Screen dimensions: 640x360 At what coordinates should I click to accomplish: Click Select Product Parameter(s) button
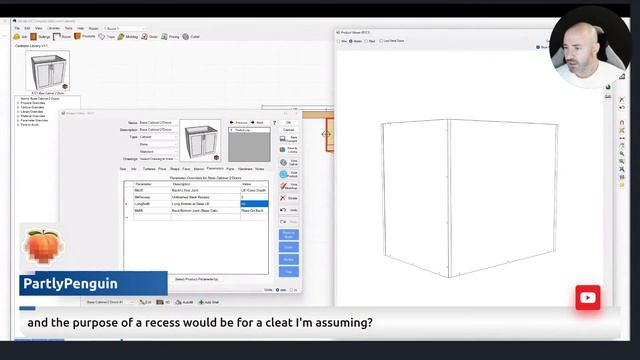point(197,280)
